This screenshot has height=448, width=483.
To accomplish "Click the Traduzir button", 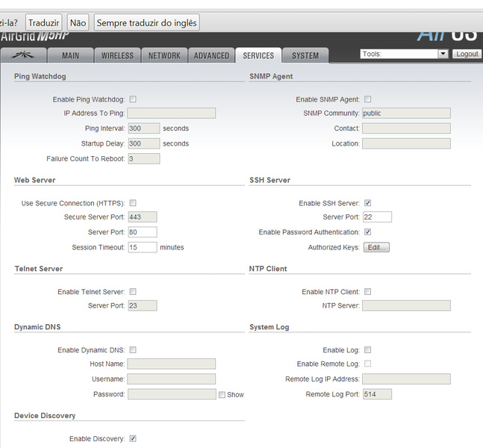I will [x=43, y=22].
